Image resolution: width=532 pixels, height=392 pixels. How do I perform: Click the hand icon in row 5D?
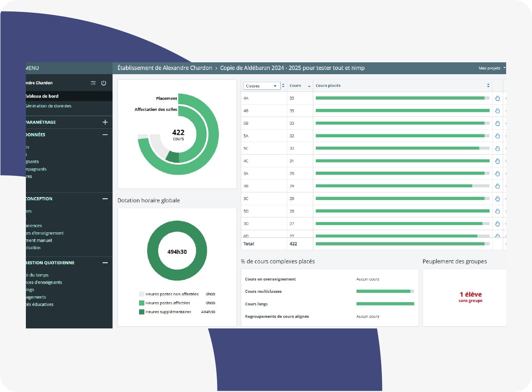498,211
